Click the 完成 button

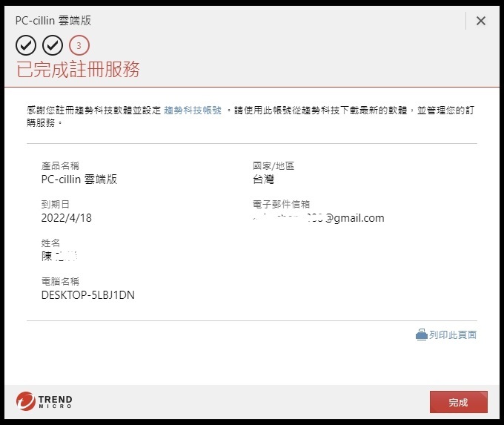458,402
